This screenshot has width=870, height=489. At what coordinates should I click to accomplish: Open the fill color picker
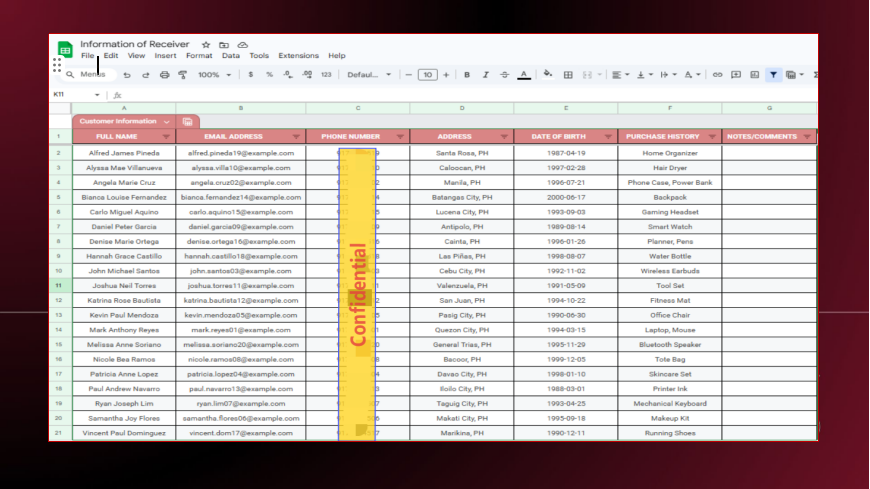[x=548, y=74]
